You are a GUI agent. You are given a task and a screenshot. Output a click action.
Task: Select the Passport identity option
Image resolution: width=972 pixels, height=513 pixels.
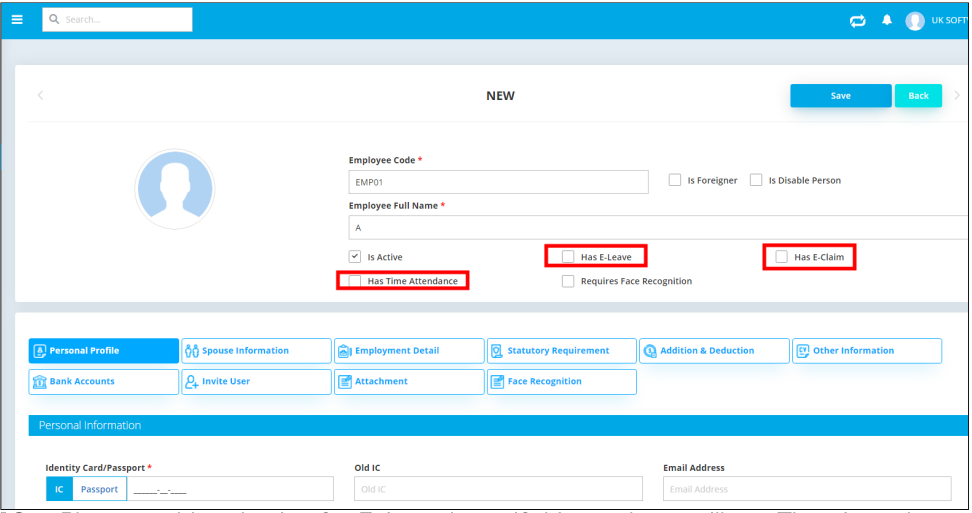99,489
